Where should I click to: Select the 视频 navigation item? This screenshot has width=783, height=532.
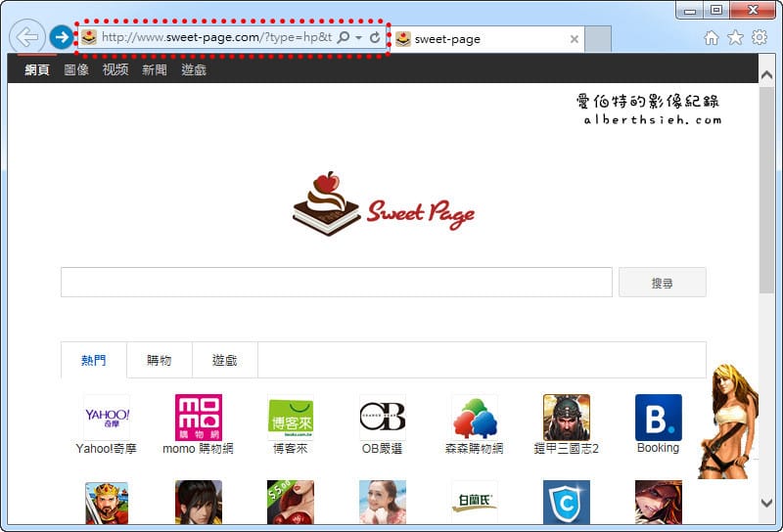[115, 69]
